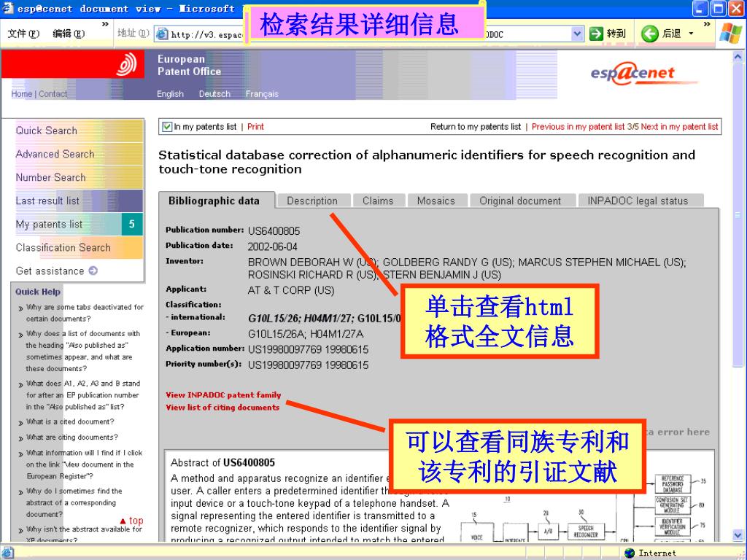Click the vertical scrollbar thumb
The height and width of the screenshot is (560, 747).
[738, 215]
